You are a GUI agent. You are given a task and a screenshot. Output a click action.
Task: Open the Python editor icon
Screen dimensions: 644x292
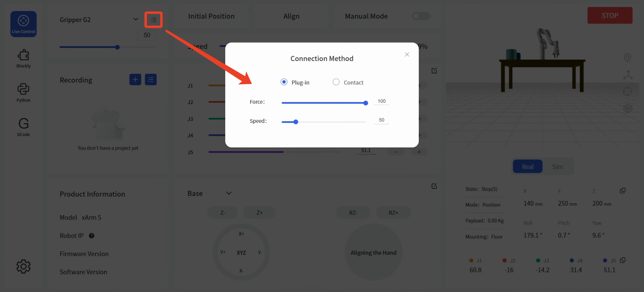(23, 93)
